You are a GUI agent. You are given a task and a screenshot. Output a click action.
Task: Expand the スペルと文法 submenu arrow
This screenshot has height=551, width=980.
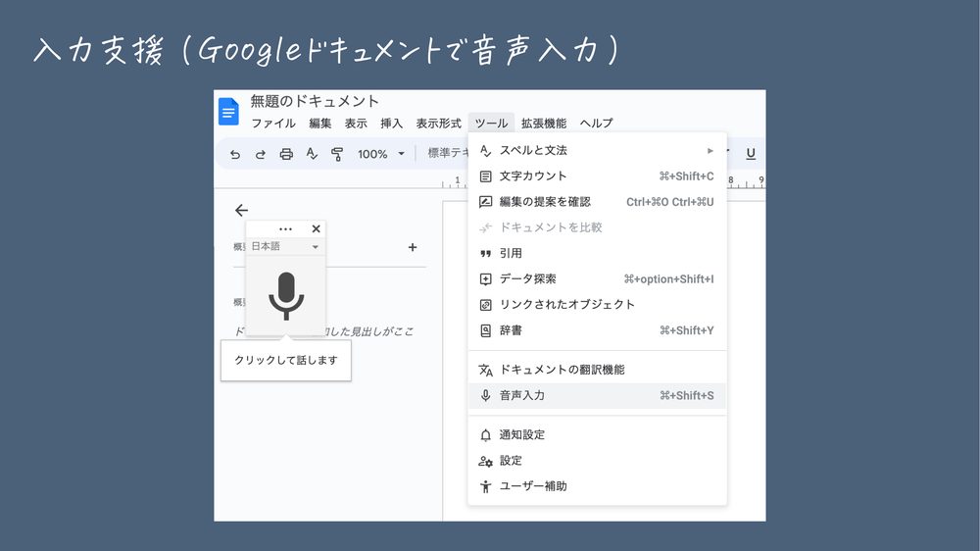point(710,151)
